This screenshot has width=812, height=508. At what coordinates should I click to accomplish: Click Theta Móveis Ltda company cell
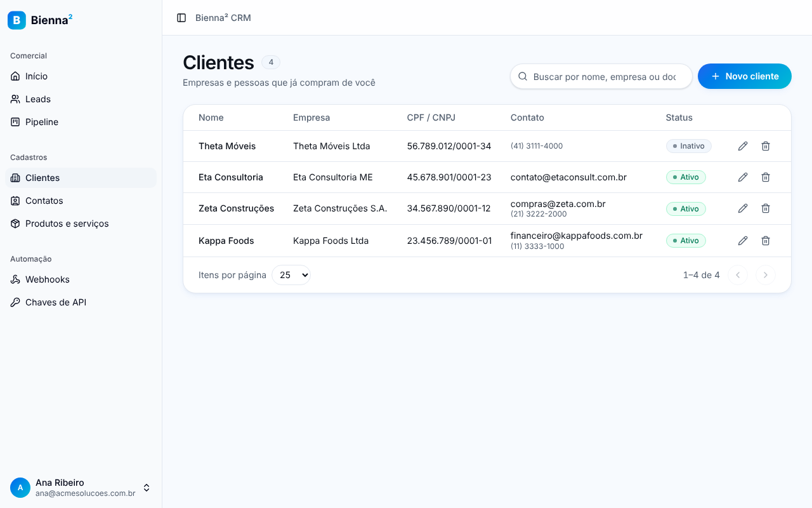click(x=332, y=146)
